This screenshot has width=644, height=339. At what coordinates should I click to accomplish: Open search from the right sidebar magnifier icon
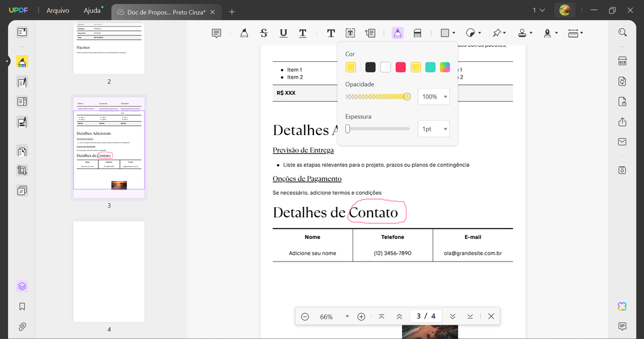622,32
